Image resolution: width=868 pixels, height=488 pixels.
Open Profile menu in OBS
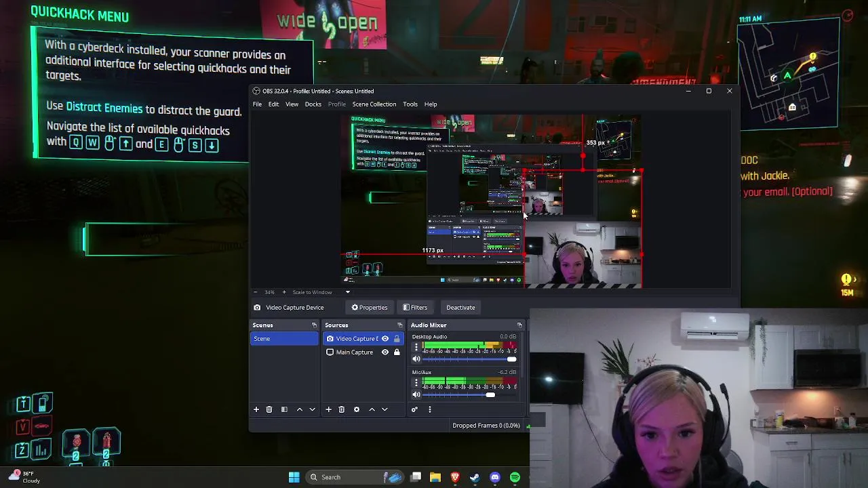[337, 104]
